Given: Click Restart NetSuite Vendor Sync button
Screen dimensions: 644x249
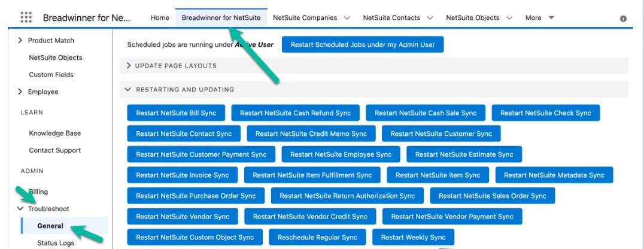Looking at the screenshot, I should [x=183, y=217].
